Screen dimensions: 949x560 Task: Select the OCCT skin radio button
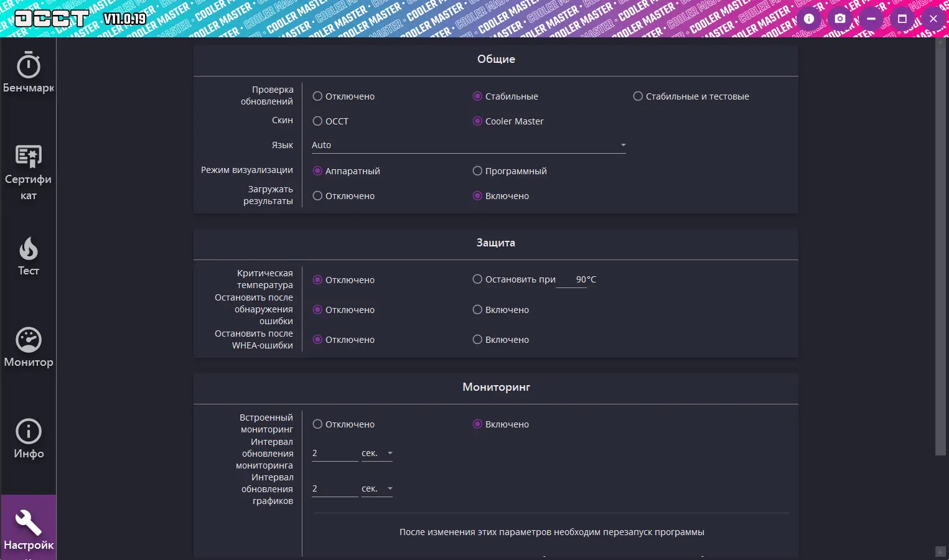[x=317, y=121]
